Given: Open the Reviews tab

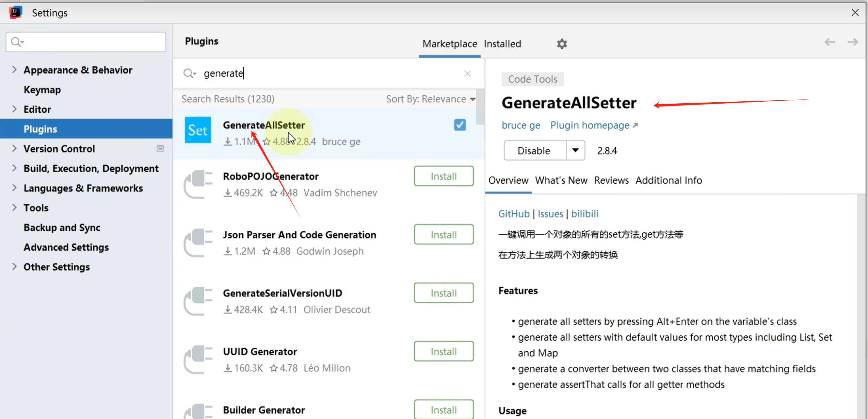Looking at the screenshot, I should [611, 180].
